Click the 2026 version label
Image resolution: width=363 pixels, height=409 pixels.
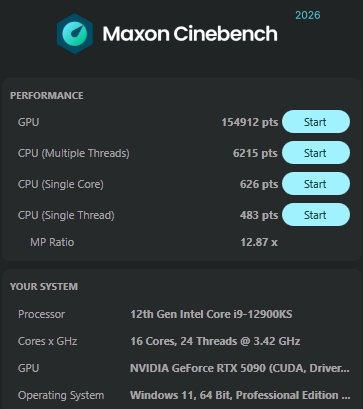click(308, 15)
